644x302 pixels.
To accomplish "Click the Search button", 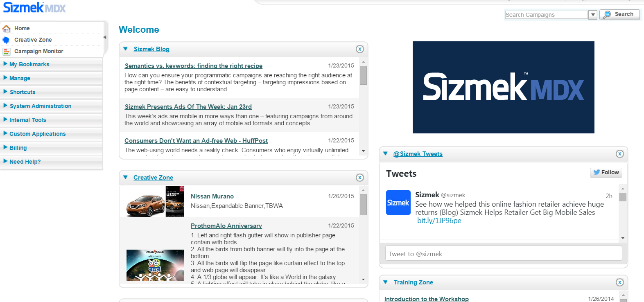I will [619, 14].
